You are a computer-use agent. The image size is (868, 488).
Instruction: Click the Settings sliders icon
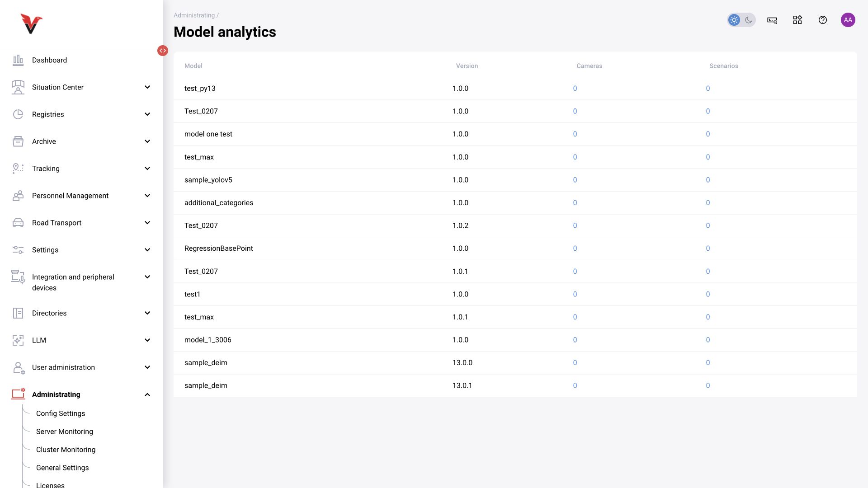coord(18,250)
